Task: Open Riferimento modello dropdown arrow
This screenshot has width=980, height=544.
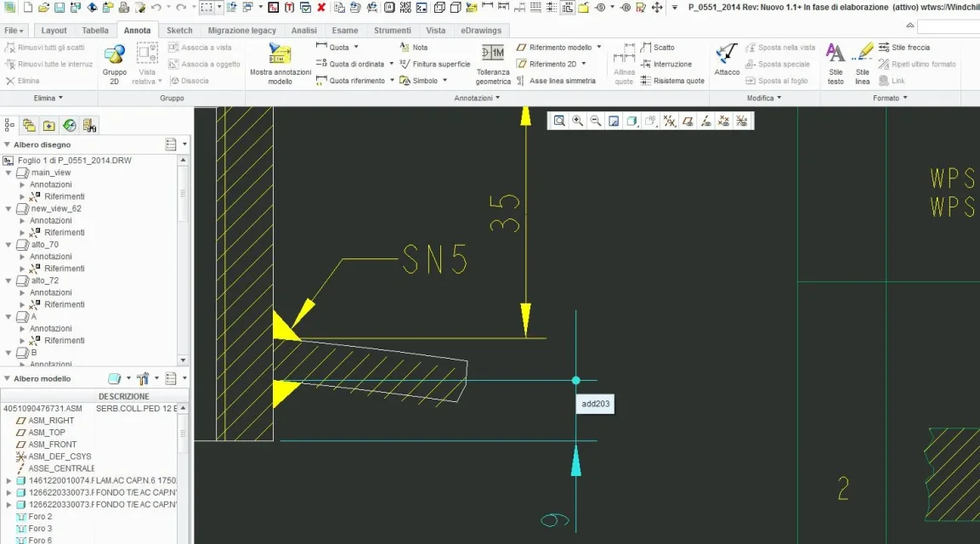Action: coord(598,47)
